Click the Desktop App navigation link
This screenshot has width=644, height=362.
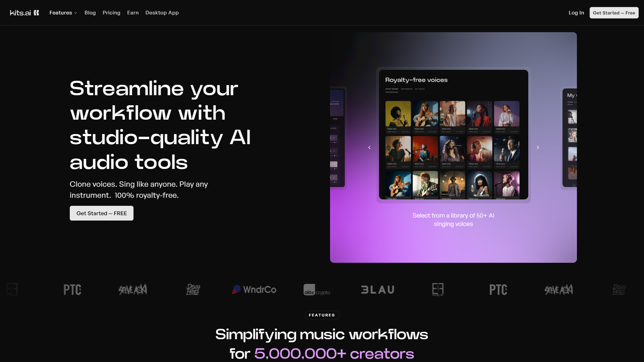click(x=162, y=12)
